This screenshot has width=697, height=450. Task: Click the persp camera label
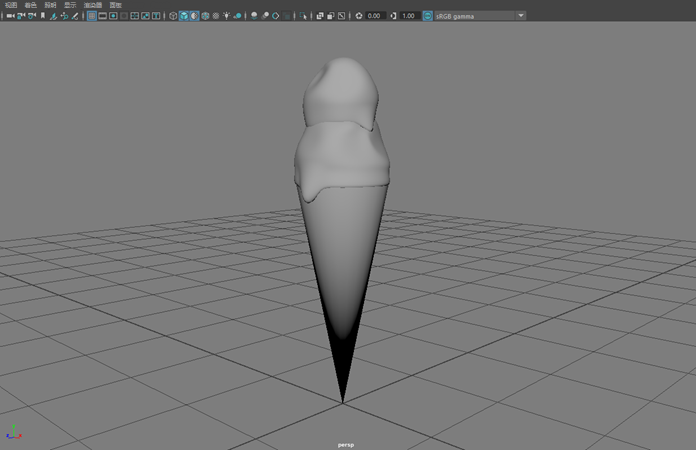[346, 445]
